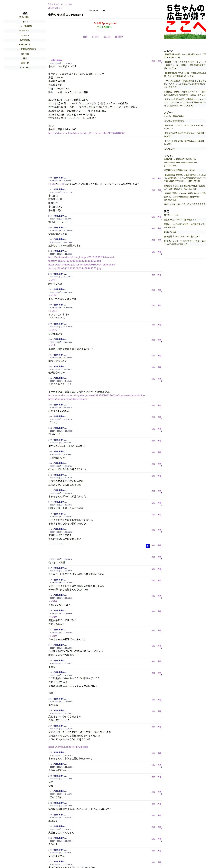Select the BABYMETAL sidebar board

pos(25,44)
